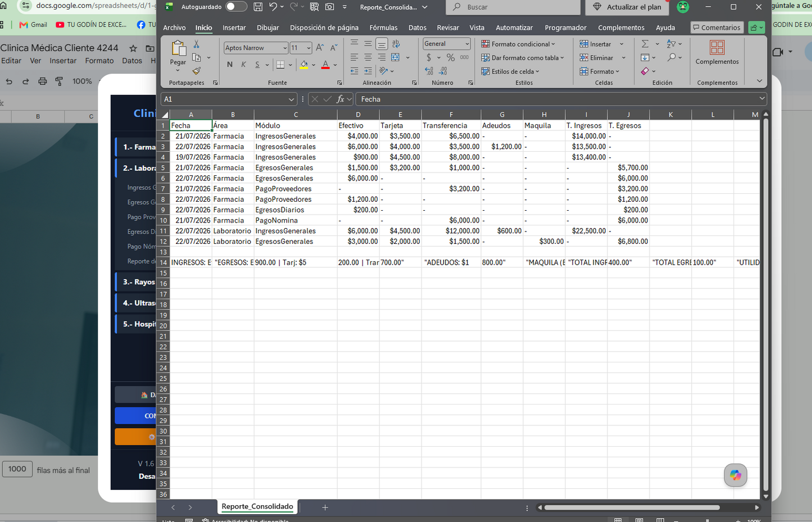Expand the formula bar chevron
This screenshot has width=812, height=522.
click(762, 98)
